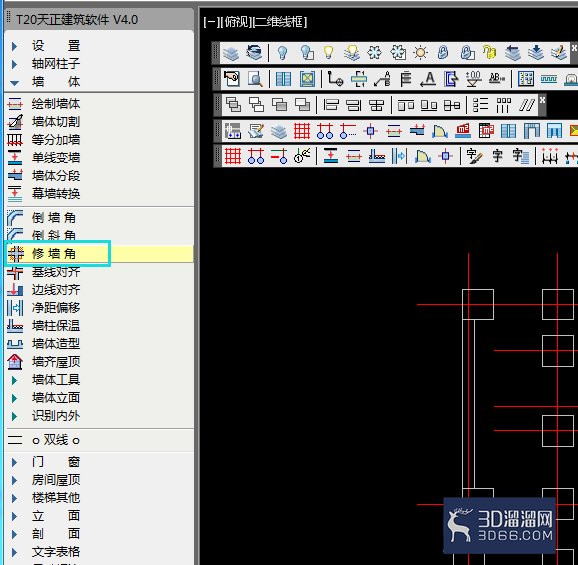Toggle the plain blue padlock lock layer
This screenshot has height=565, width=578.
pos(443,53)
